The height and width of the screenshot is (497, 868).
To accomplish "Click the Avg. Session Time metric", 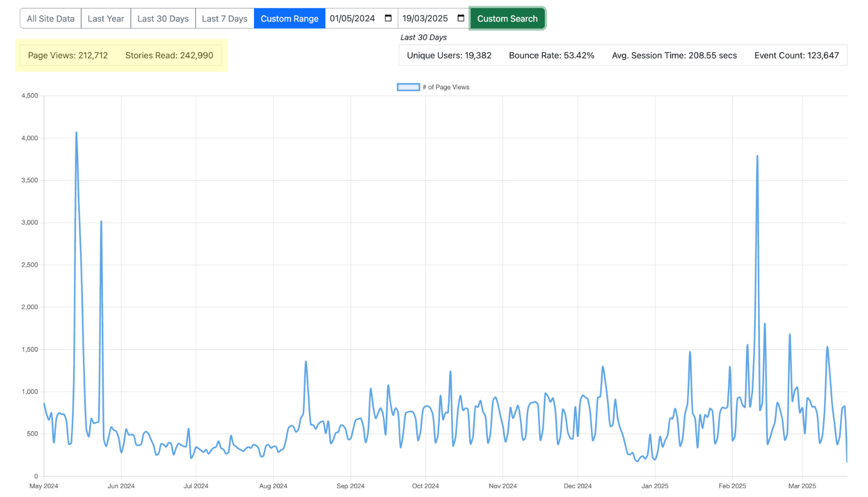I will [x=674, y=55].
